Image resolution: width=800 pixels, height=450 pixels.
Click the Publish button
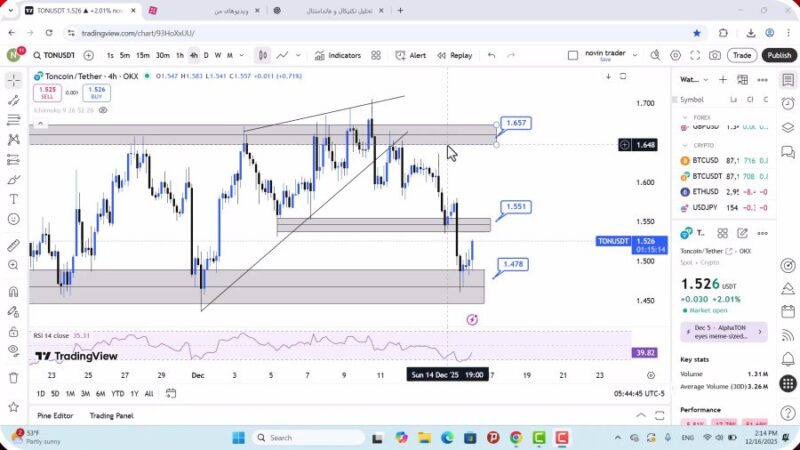[778, 56]
